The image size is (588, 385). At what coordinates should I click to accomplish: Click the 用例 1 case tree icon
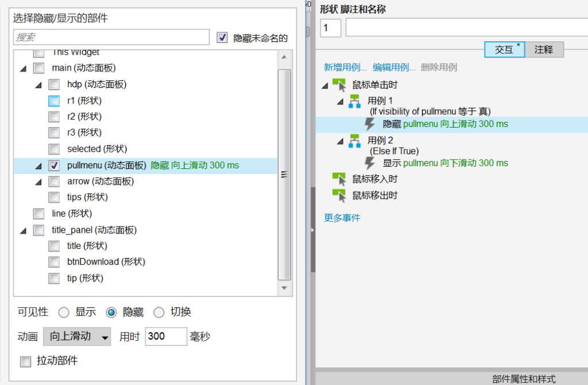point(354,101)
